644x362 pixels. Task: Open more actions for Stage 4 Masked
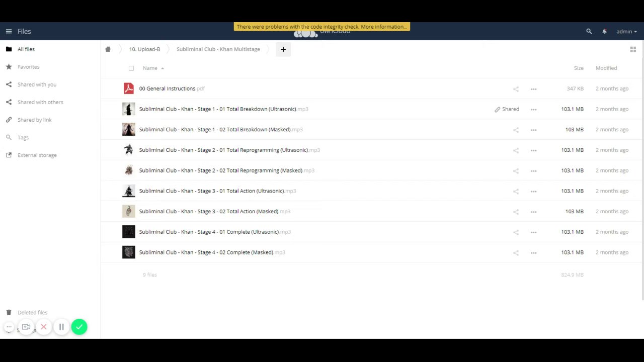(x=533, y=253)
